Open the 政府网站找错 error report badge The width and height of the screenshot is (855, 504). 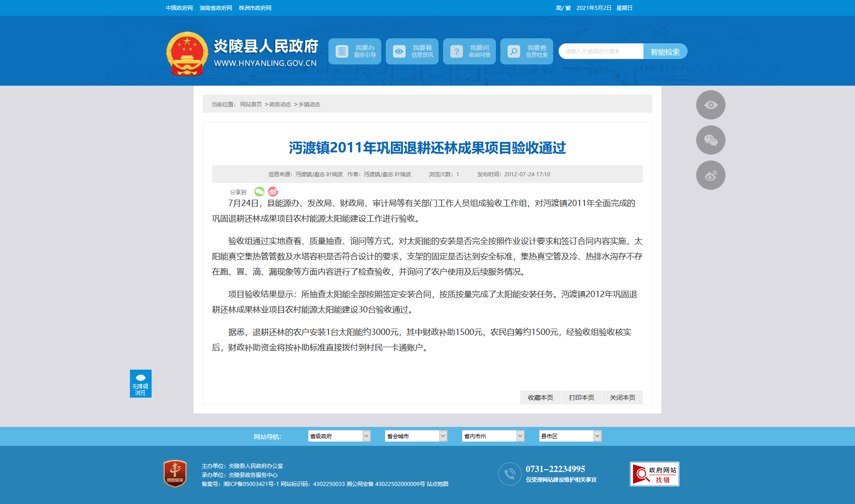(654, 474)
